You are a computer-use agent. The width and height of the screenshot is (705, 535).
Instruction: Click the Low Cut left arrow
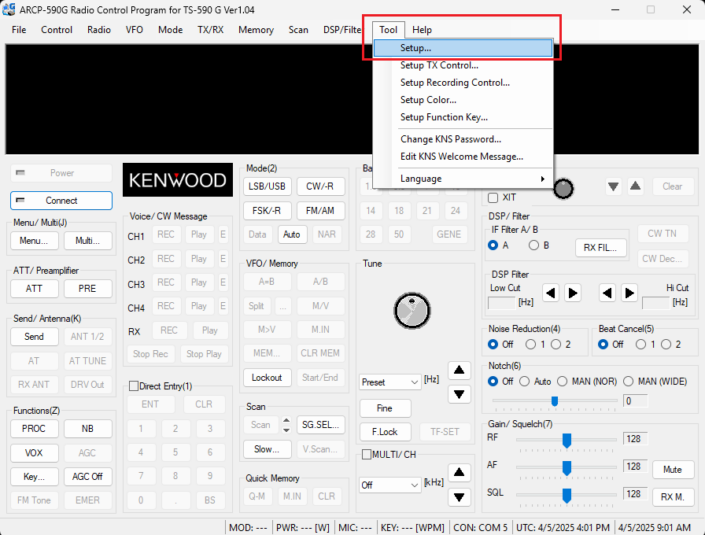(550, 293)
